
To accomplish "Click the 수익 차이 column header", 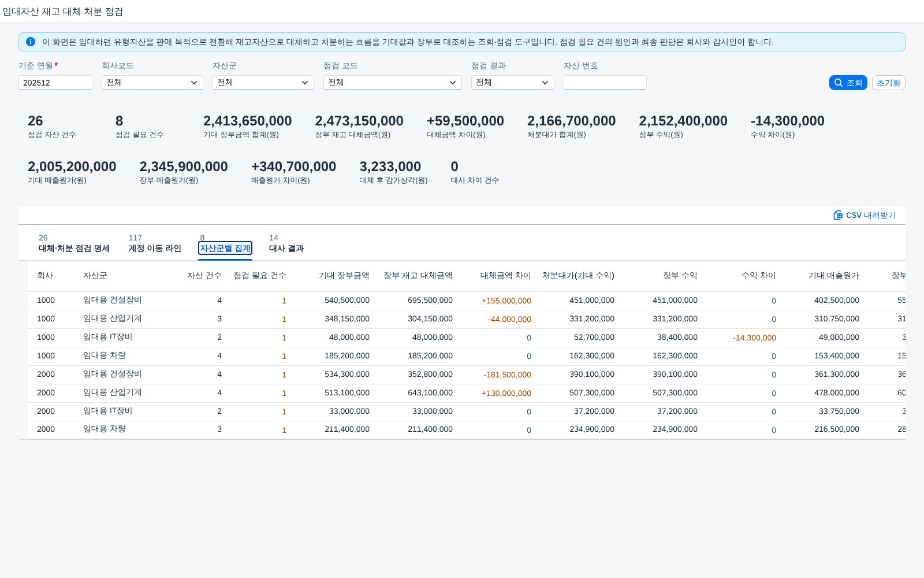I will coord(759,276).
